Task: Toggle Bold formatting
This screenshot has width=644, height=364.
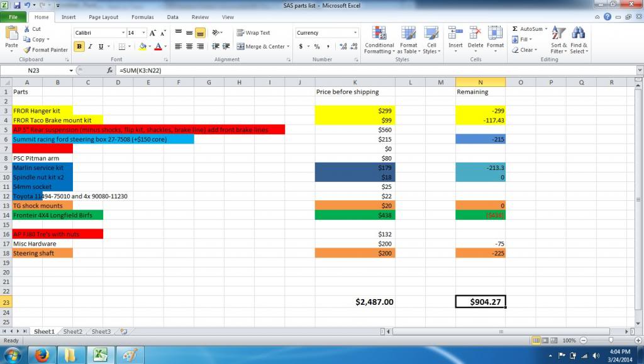Action: (x=79, y=47)
